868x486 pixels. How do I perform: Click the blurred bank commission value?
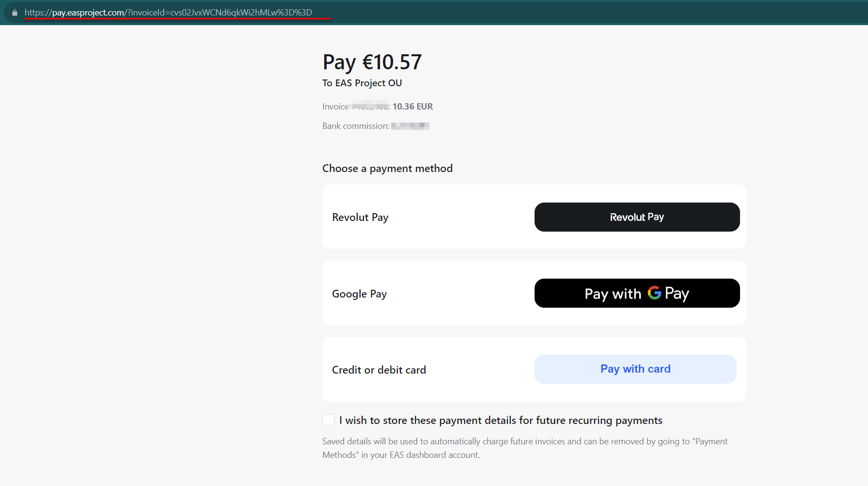410,126
